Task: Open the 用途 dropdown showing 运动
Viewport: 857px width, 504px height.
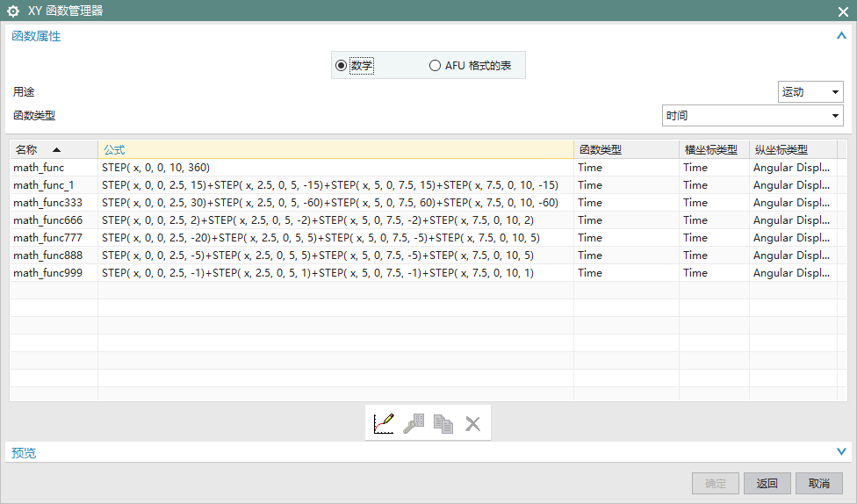Action: click(x=810, y=92)
